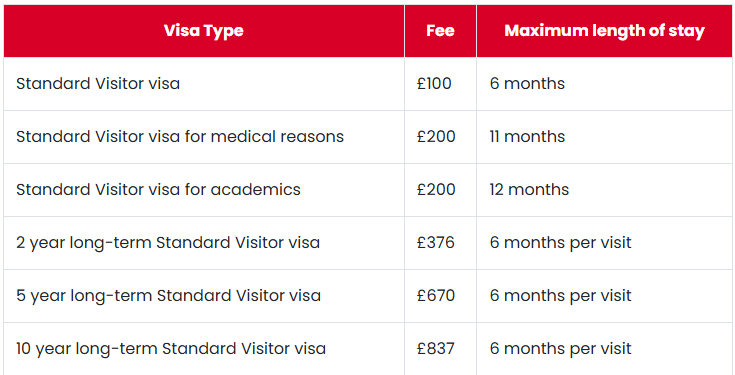Select Standard Visitor visa for academics text
The height and width of the screenshot is (375, 735).
[158, 190]
